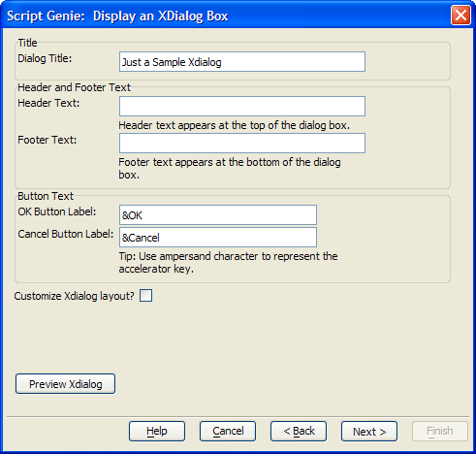
Task: Click the Preview Xdialog button
Action: pos(65,384)
